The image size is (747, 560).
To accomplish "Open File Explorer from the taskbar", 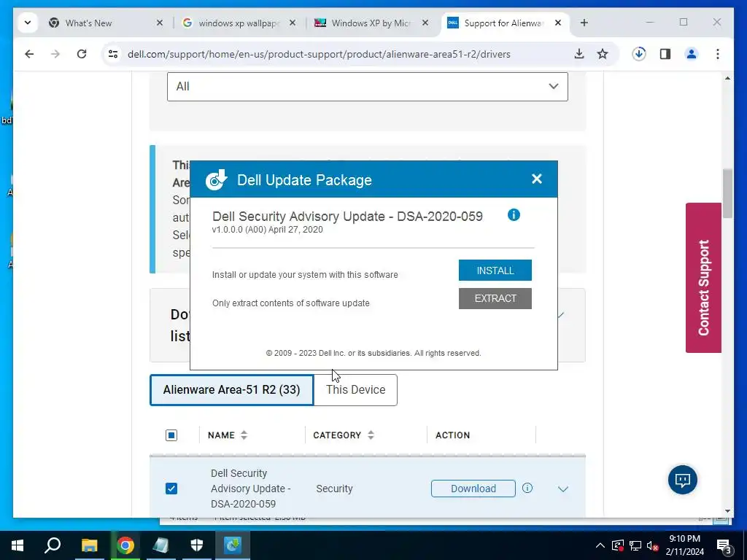I will click(x=89, y=545).
